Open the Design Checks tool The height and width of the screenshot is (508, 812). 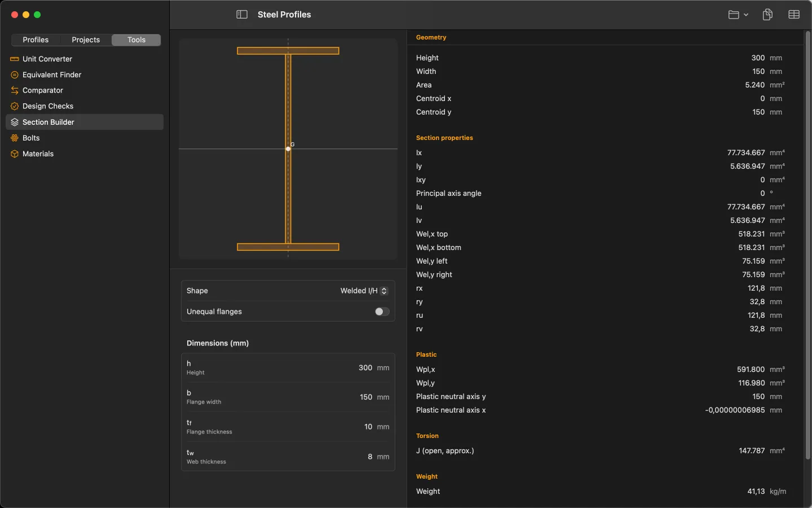[x=85, y=106]
